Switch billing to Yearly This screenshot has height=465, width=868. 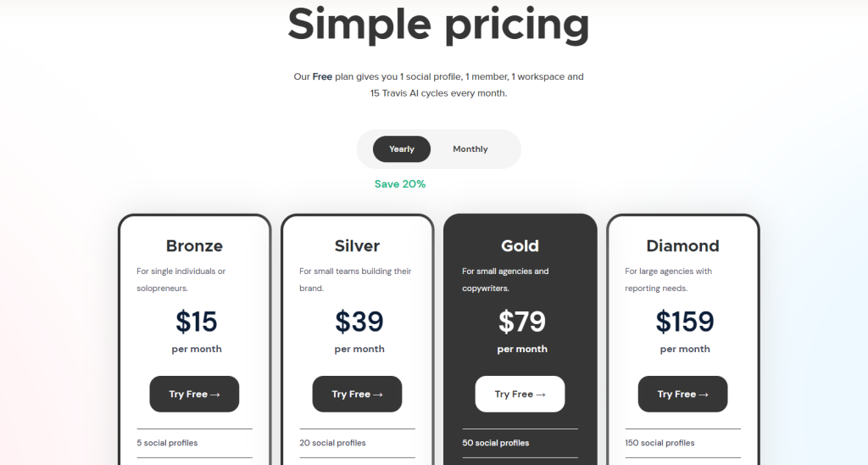point(402,149)
